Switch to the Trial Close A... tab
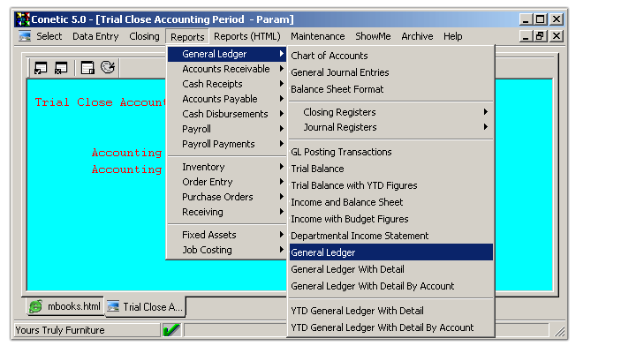Image resolution: width=644 pixels, height=361 pixels. (x=145, y=307)
